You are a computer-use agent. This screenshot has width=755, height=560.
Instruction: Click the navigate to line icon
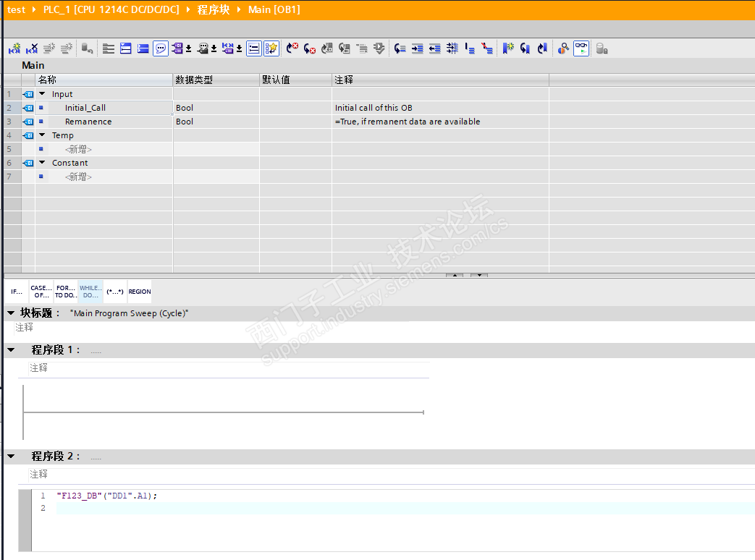(400, 48)
